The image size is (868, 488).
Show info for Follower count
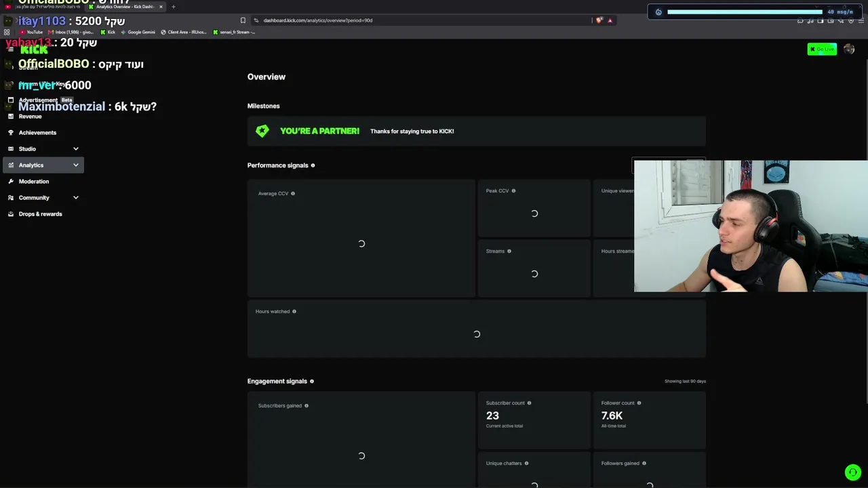639,403
